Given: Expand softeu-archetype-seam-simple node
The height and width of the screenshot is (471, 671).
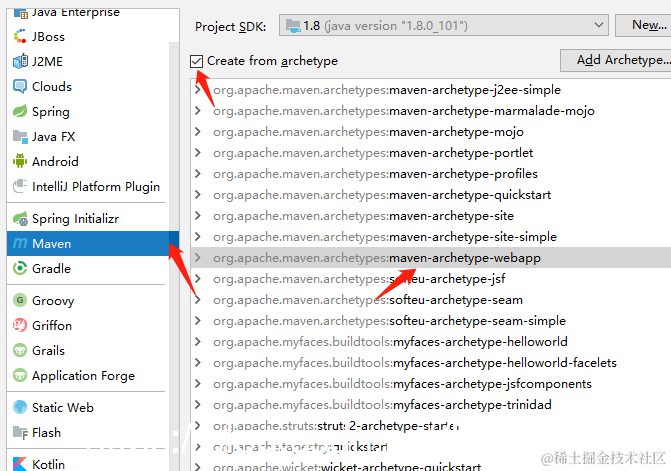Looking at the screenshot, I should coord(198,320).
